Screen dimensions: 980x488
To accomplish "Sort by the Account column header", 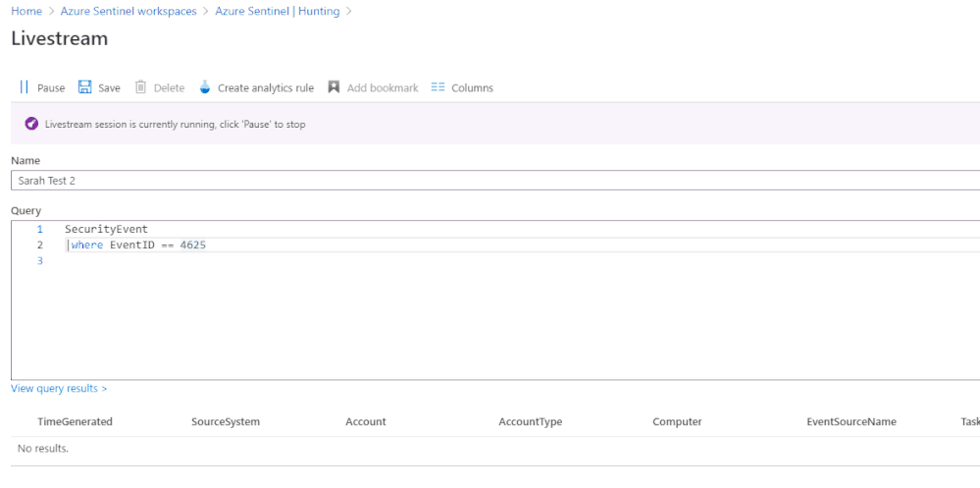I will click(366, 422).
